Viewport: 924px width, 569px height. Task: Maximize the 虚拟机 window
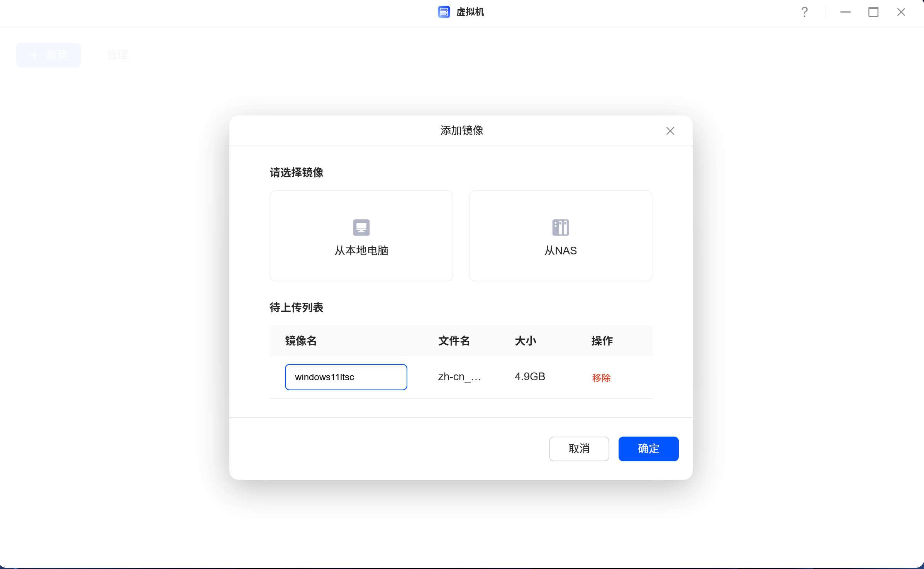(x=873, y=12)
